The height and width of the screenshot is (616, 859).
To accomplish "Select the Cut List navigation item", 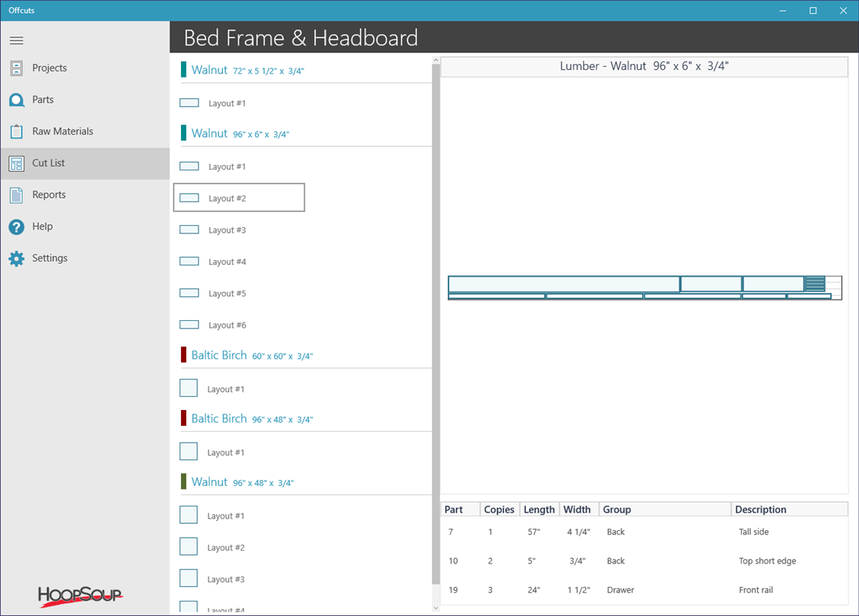I will click(85, 164).
